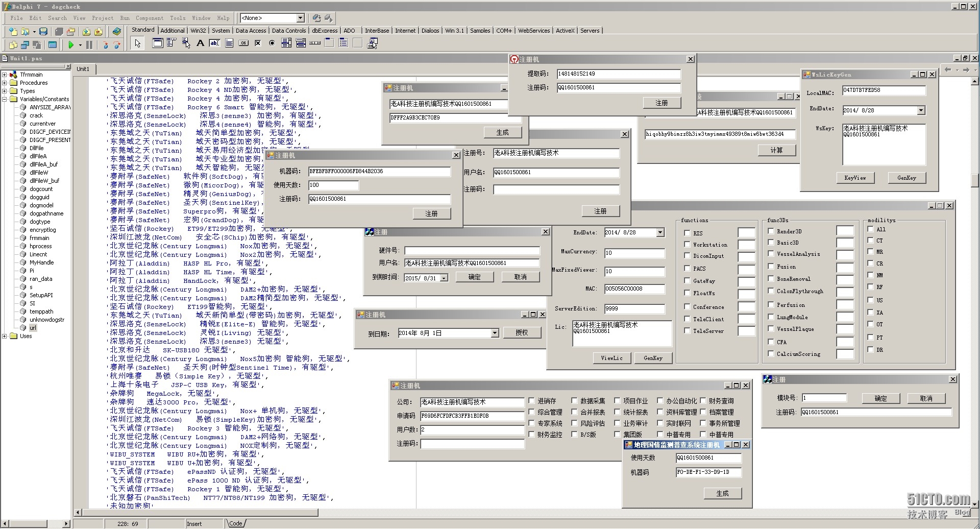Screen dimensions: 980x529
Task: Check the TeleServer checkbox
Action: tap(687, 331)
